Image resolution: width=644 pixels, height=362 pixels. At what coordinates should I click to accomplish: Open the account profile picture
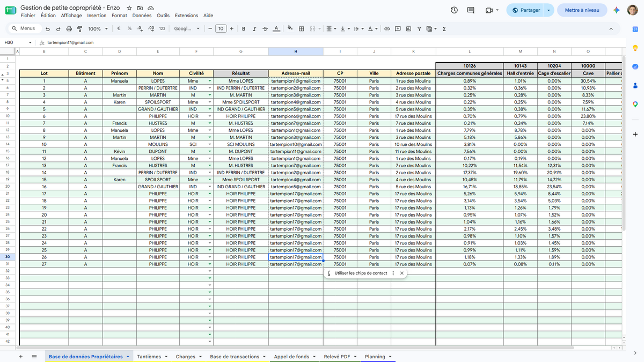[x=632, y=10]
